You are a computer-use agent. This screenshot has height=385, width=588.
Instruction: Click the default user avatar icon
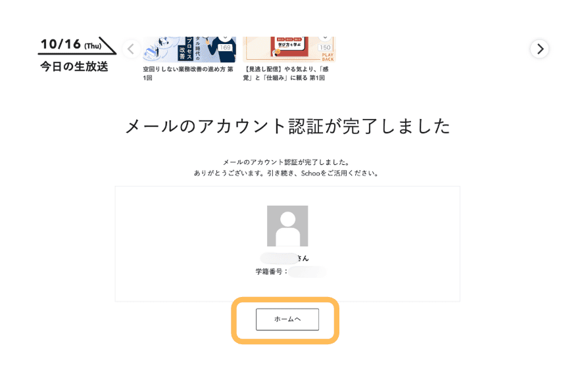(x=287, y=226)
